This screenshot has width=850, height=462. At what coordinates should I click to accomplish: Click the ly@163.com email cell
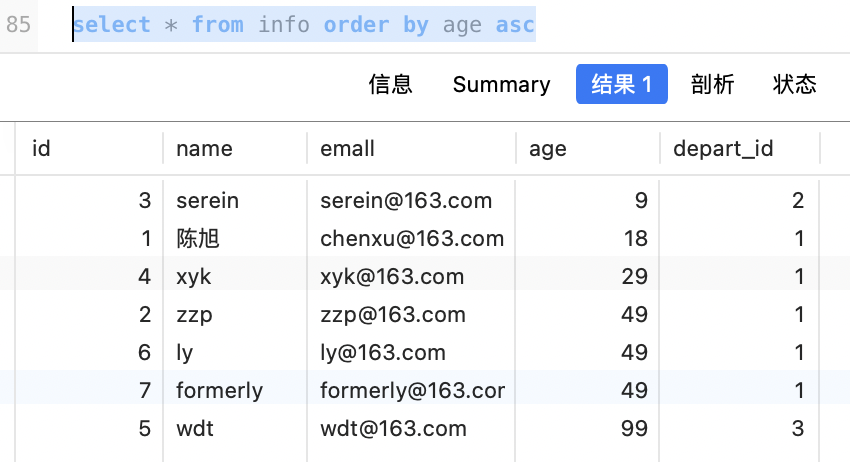(x=383, y=352)
